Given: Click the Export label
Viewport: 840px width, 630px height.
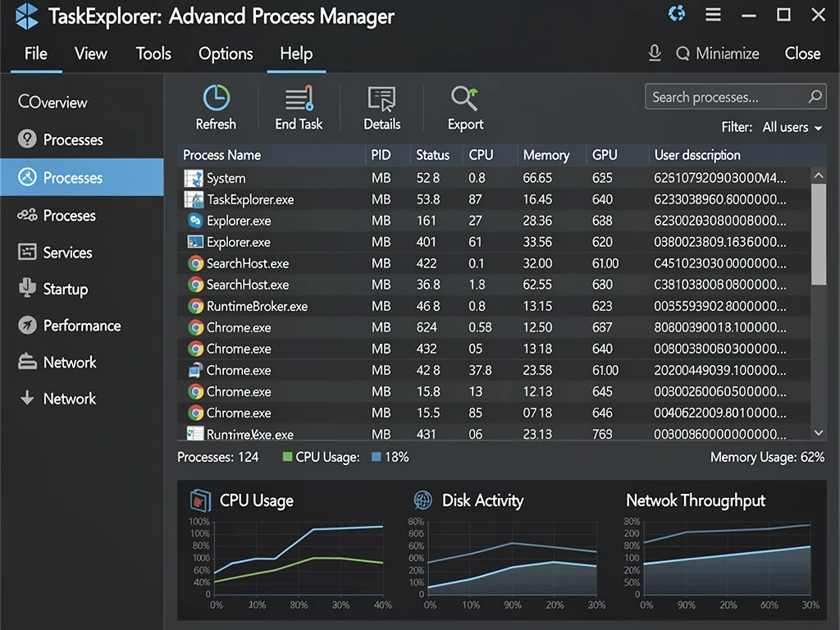Looking at the screenshot, I should 466,125.
